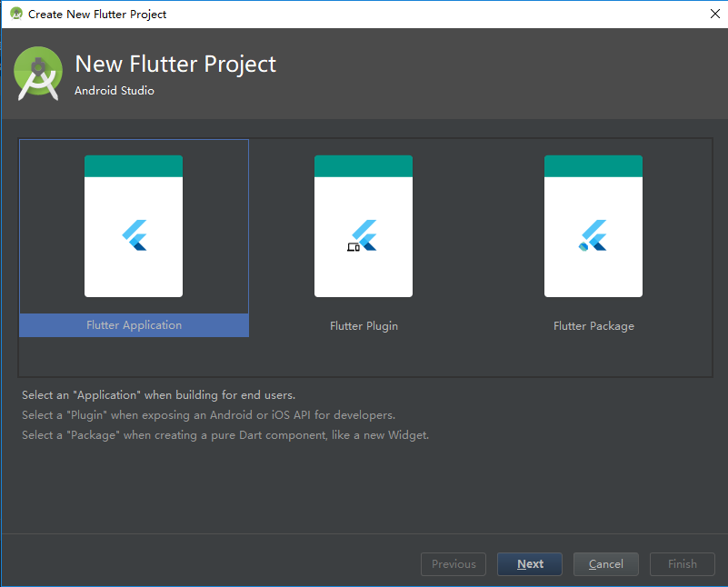
Task: Click the 'Select a "Plugin"' description line
Action: (208, 415)
